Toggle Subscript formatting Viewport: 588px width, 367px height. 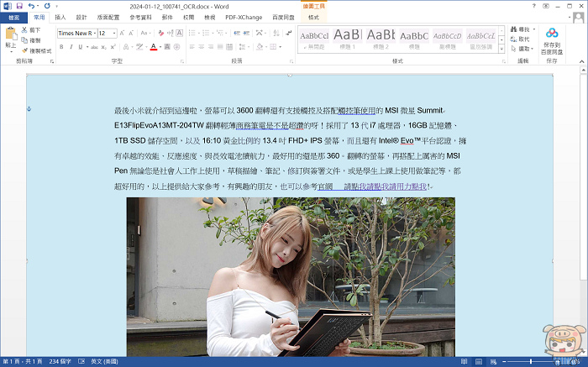click(104, 47)
